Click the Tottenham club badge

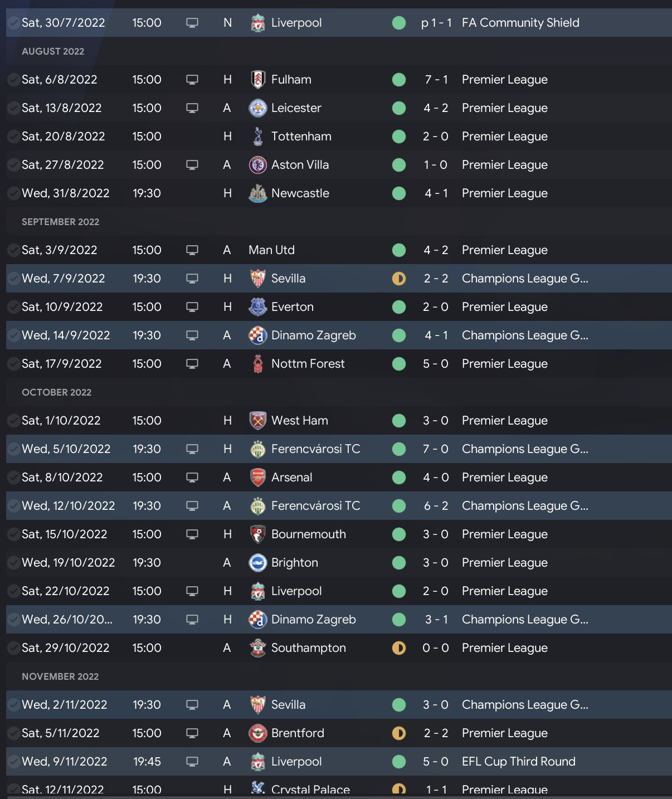point(257,137)
